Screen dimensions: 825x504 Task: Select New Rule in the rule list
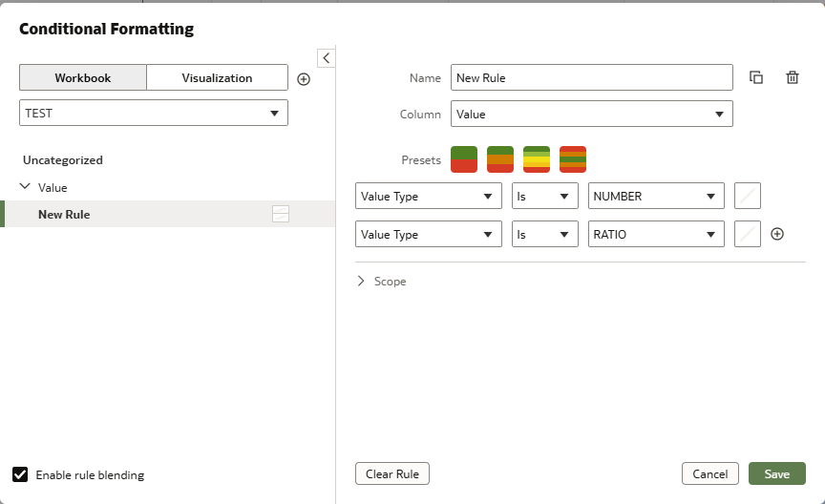168,214
